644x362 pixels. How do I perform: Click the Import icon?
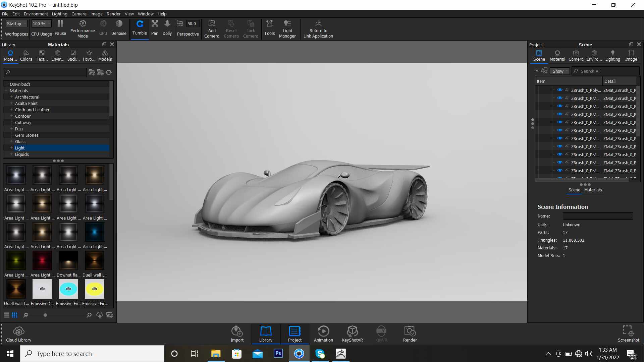[237, 334]
